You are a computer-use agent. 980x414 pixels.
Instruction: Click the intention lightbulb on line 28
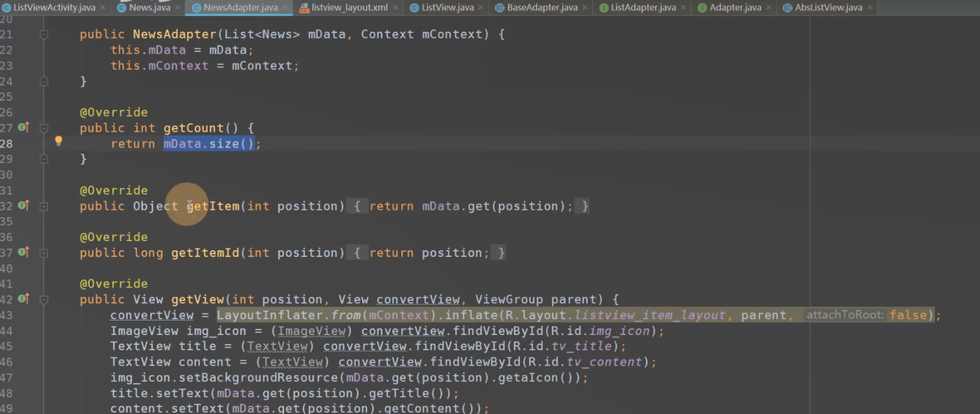[58, 141]
